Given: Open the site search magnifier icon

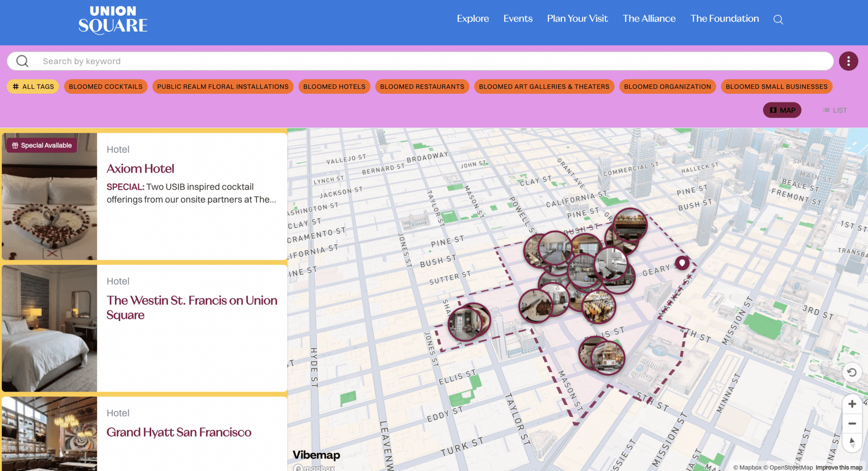Looking at the screenshot, I should (778, 20).
